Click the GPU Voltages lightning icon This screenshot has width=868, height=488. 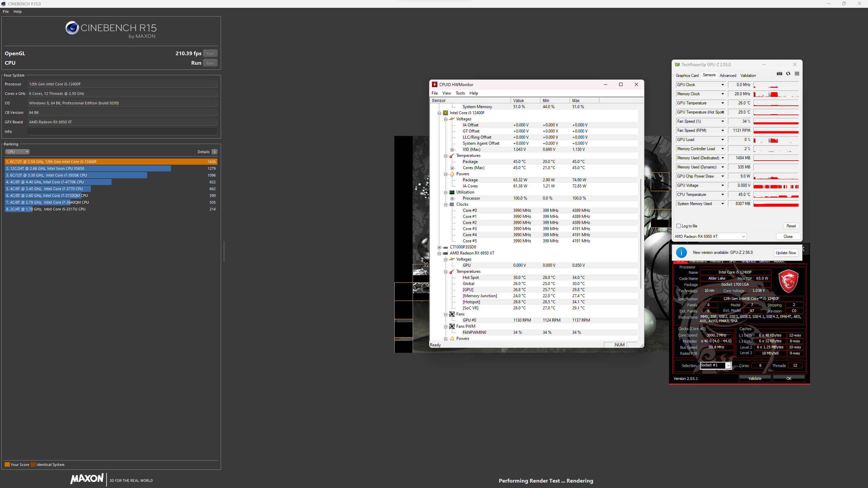(452, 259)
